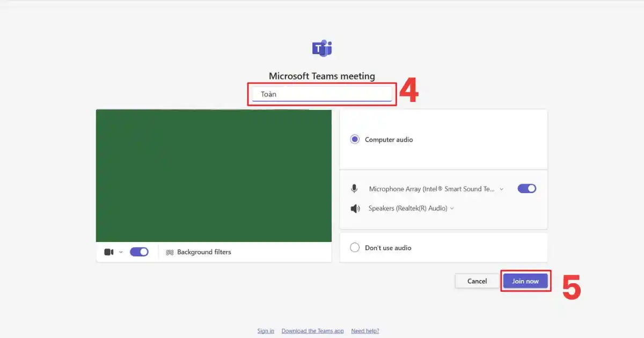Click the camera icon below the video preview
Screen dimensions: 644x338
109,252
